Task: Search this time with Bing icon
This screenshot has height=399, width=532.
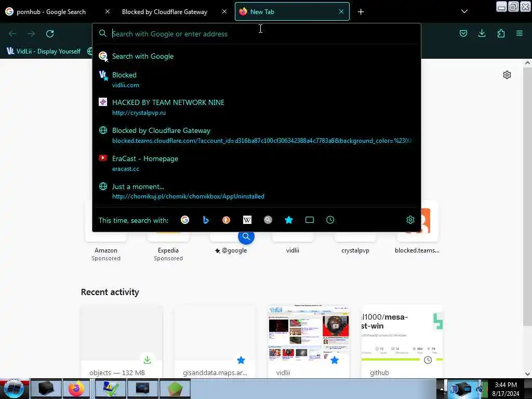Action: (x=206, y=220)
